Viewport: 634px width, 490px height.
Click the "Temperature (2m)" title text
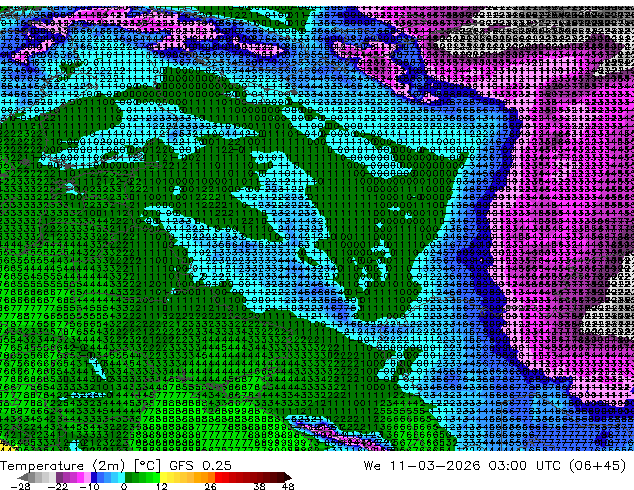63,466
